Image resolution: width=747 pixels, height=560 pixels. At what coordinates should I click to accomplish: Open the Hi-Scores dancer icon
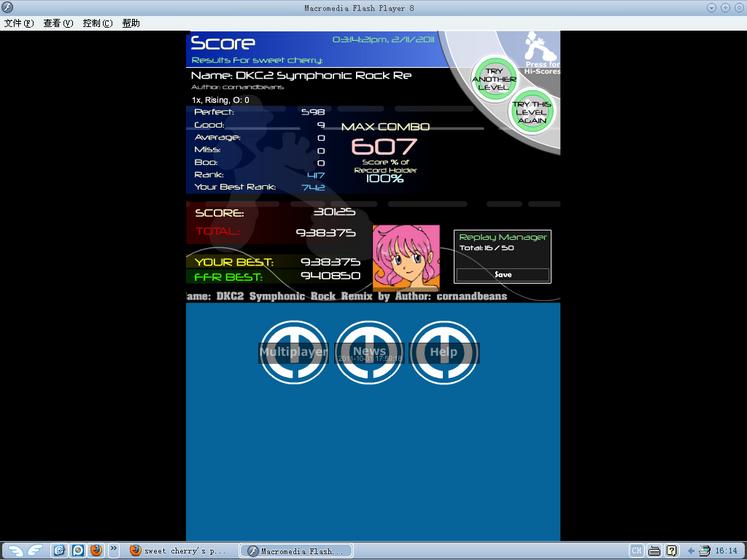tap(541, 51)
